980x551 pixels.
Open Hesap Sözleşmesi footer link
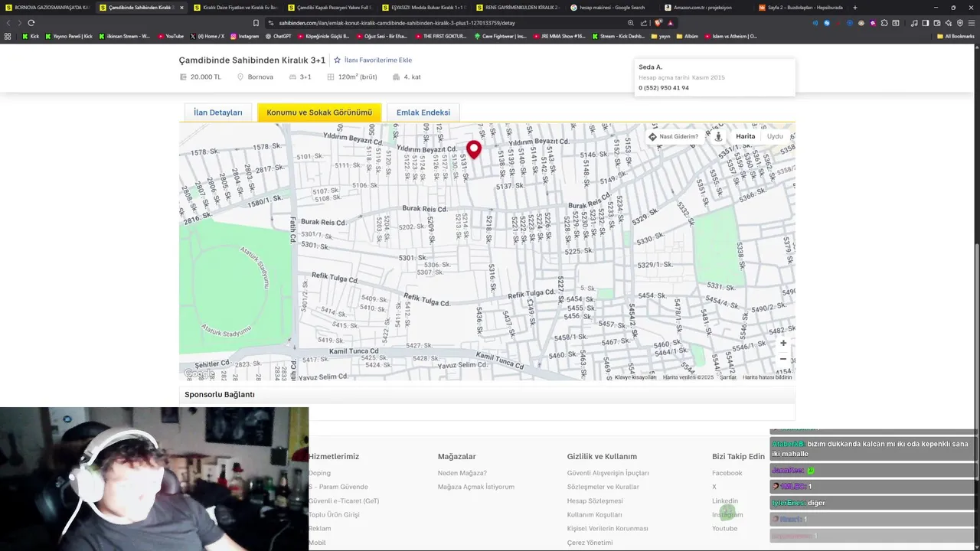595,500
